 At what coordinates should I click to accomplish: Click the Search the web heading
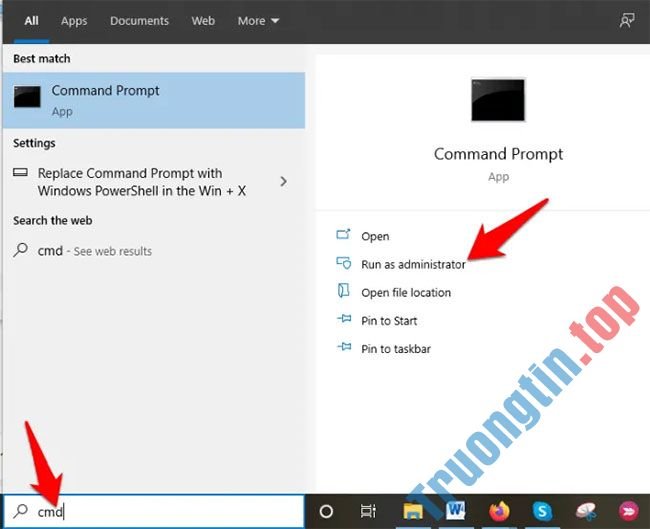pyautogui.click(x=53, y=220)
